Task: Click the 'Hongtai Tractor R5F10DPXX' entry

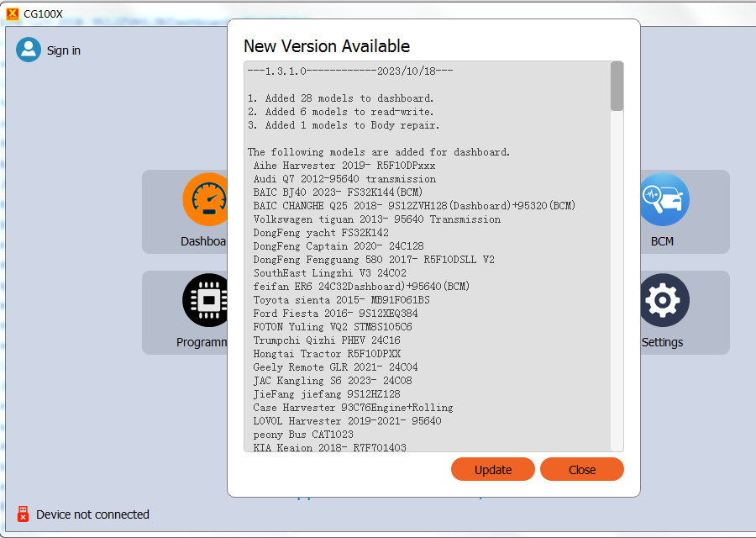Action: click(327, 355)
